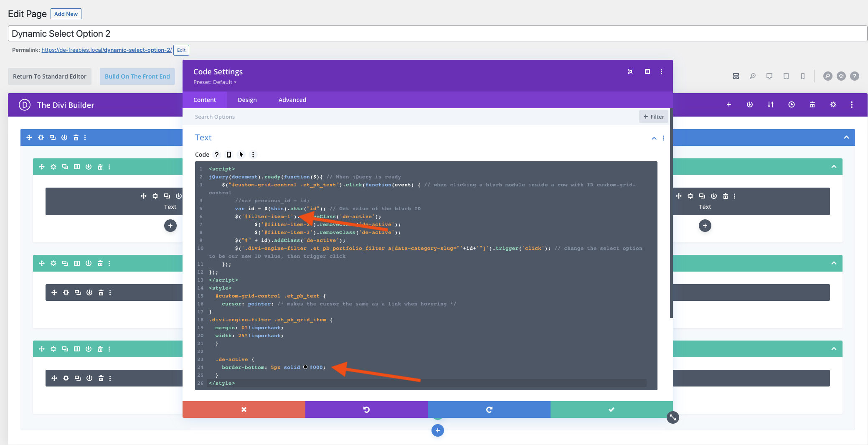Screen dimensions: 868x445
Task: Switch to the Content tab
Action: [x=205, y=100]
